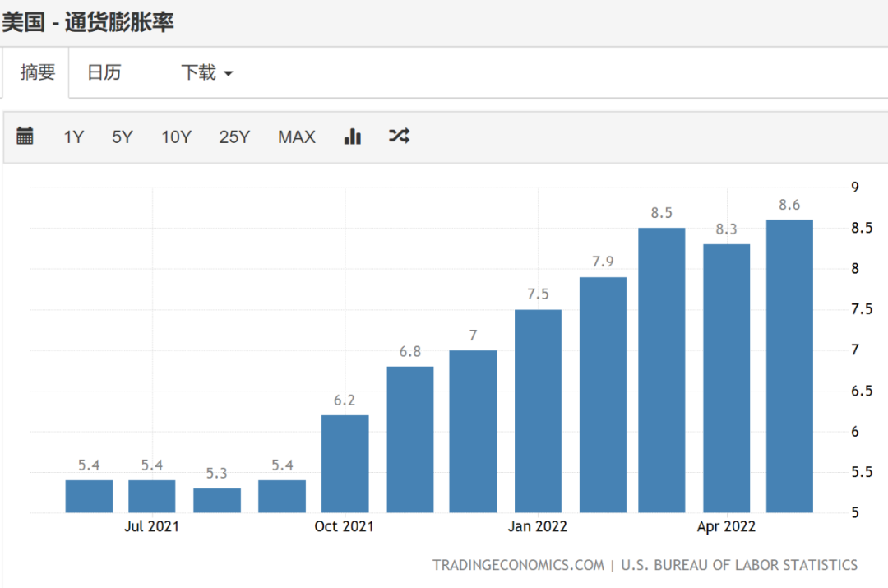Set chart range to 10Y
This screenshot has height=588, width=888.
(176, 137)
